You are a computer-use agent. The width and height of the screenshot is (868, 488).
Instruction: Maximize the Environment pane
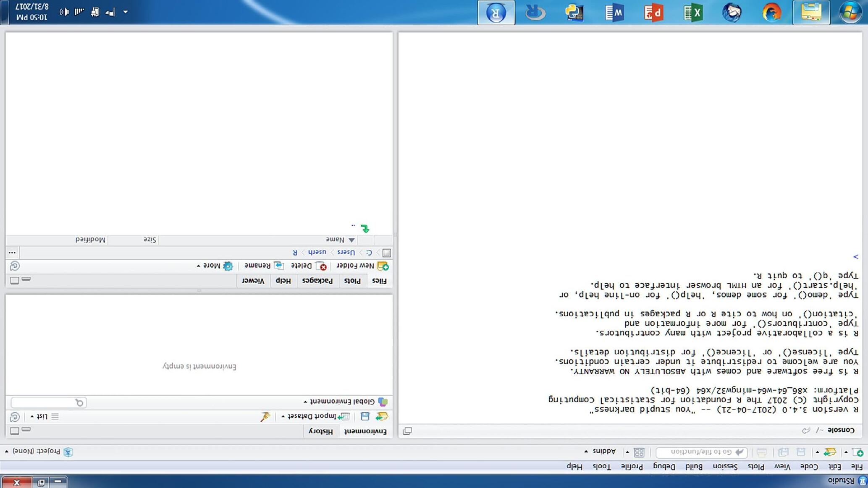click(x=15, y=431)
